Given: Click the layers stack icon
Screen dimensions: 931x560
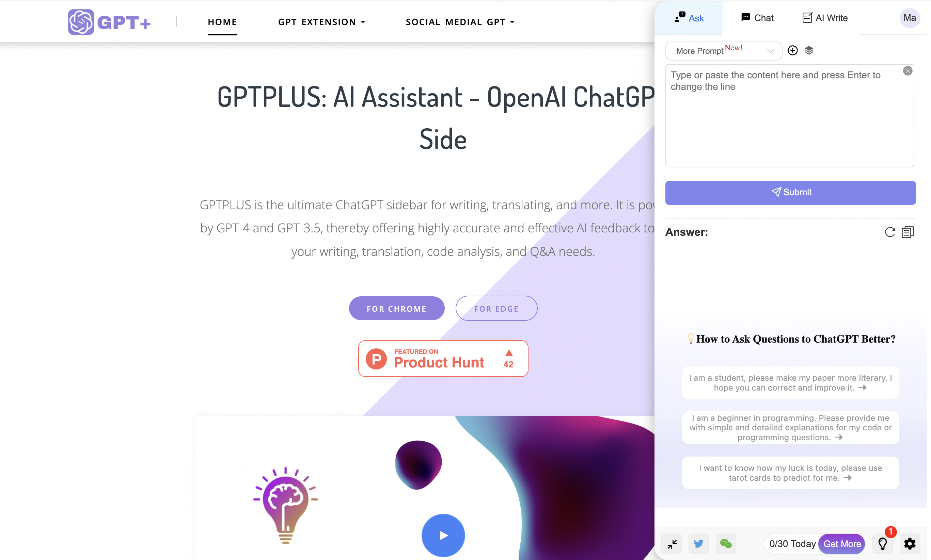Looking at the screenshot, I should click(809, 50).
